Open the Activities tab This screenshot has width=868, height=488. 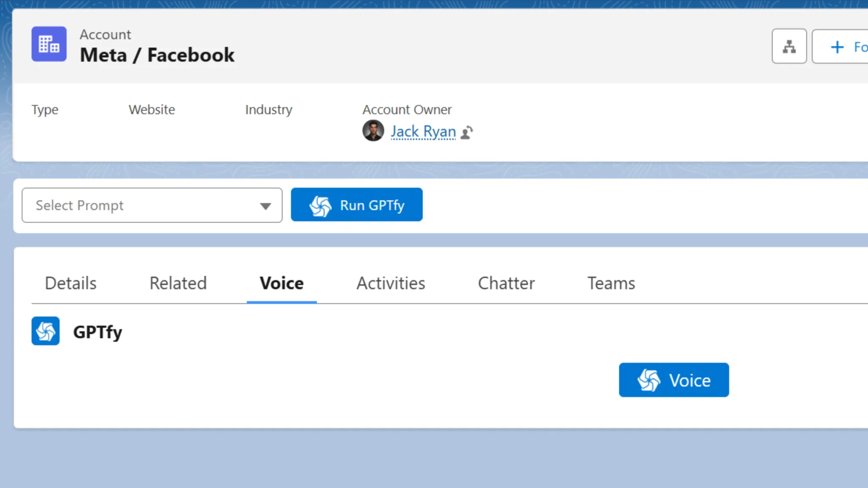tap(391, 283)
